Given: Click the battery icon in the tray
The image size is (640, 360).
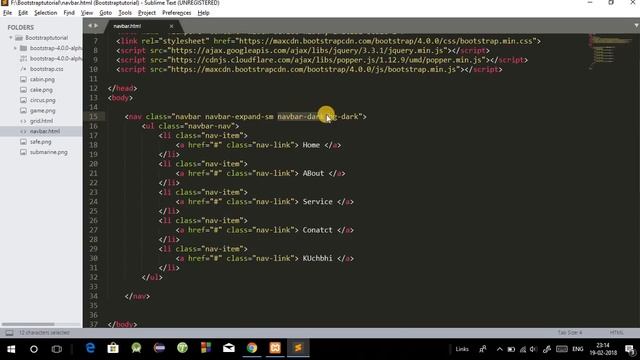Looking at the screenshot, I should [511, 349].
